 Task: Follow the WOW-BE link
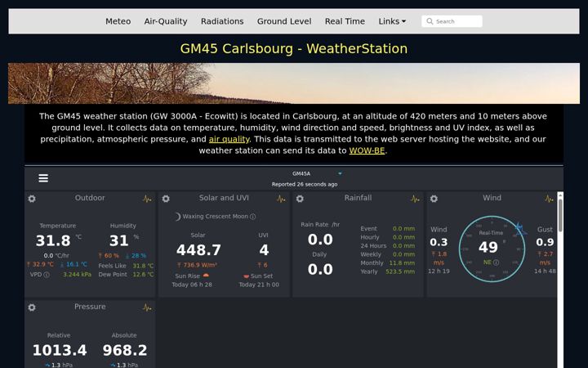point(367,150)
